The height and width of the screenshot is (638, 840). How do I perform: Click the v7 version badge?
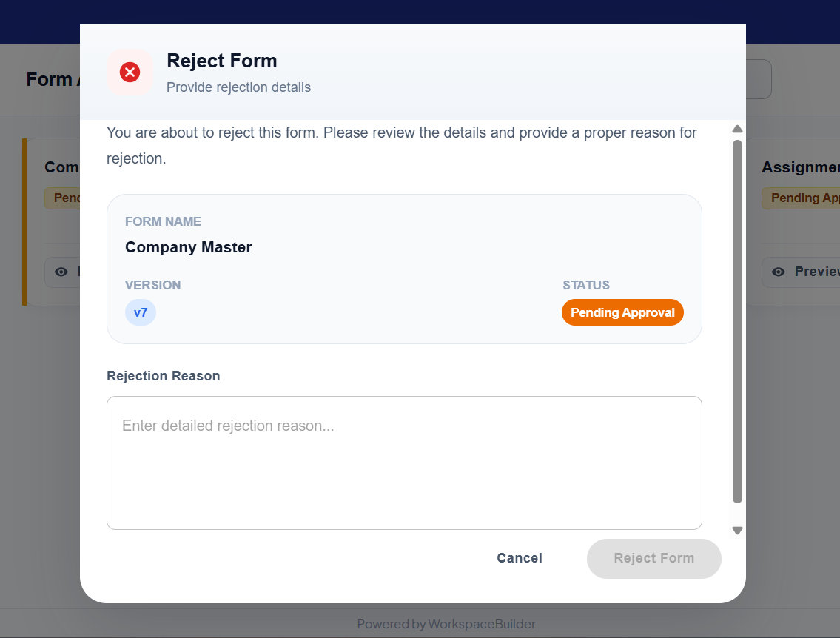point(141,312)
